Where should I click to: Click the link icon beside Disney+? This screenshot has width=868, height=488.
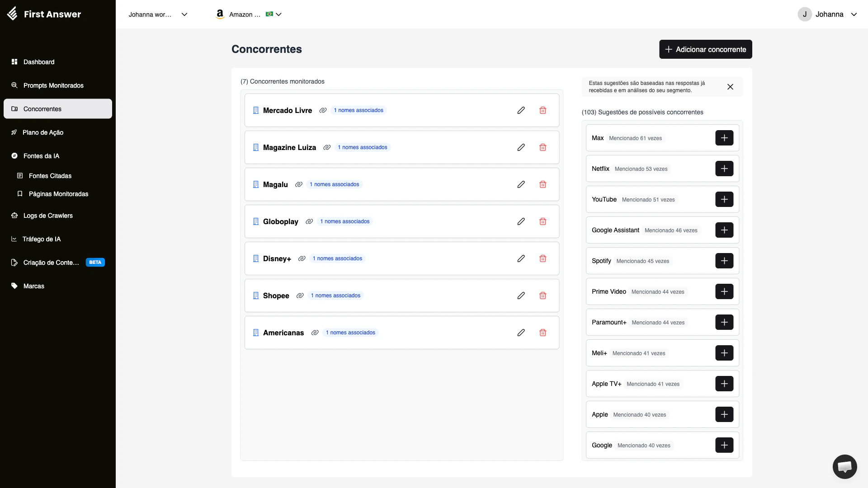coord(302,258)
